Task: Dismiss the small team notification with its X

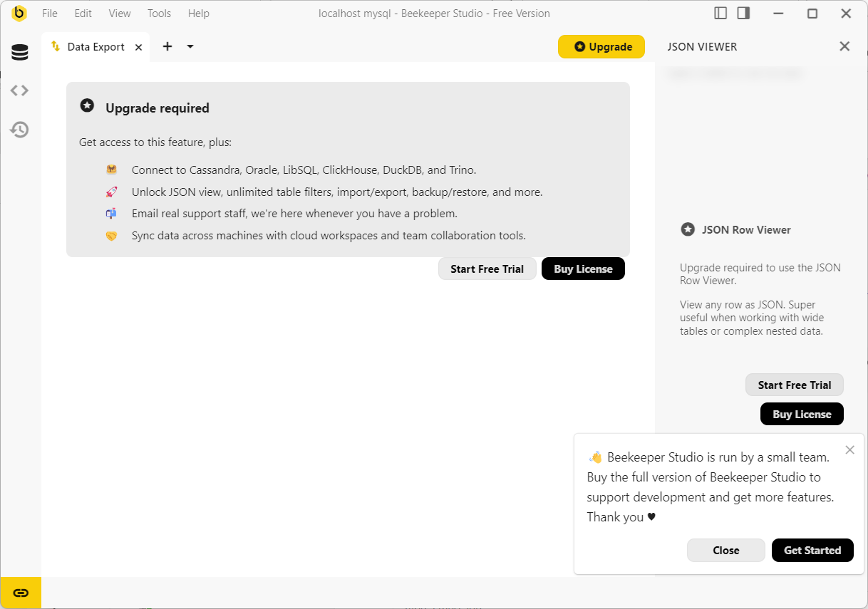Action: 849,449
